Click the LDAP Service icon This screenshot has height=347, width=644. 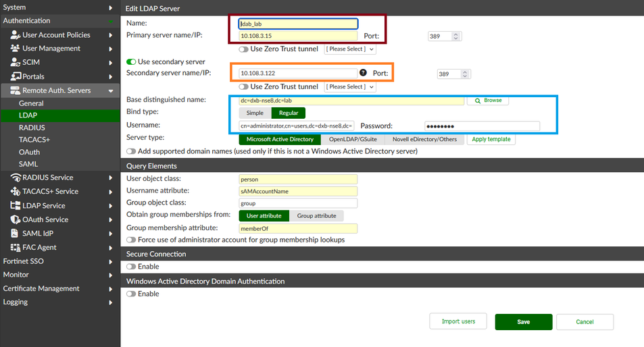tap(15, 205)
